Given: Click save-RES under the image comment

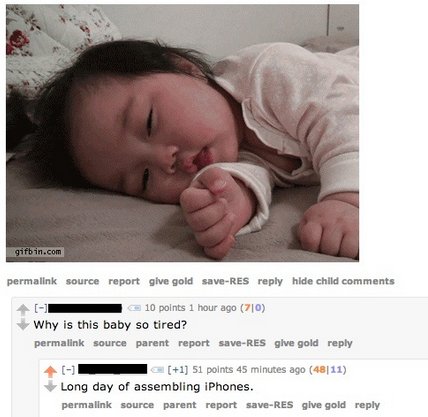Looking at the screenshot, I should coord(225,281).
